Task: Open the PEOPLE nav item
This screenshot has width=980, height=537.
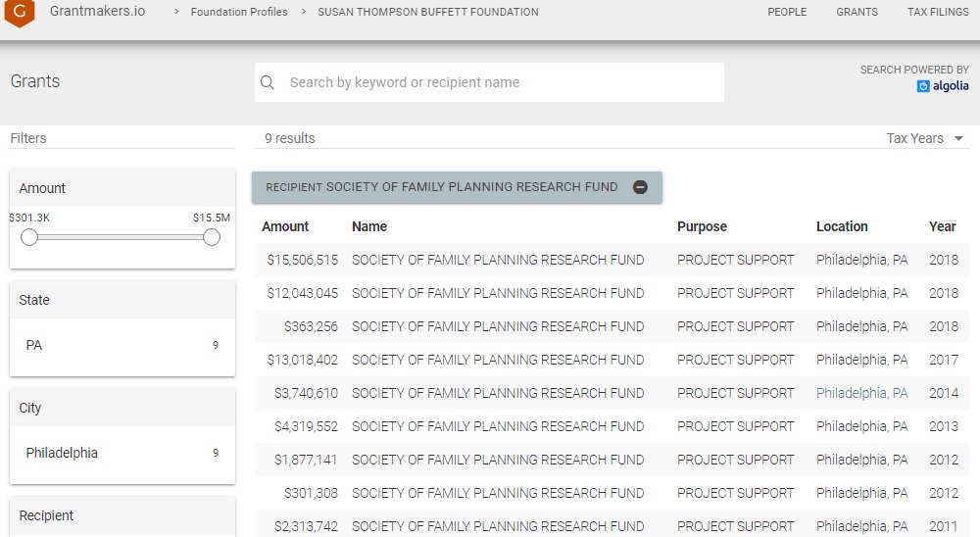Action: (787, 12)
